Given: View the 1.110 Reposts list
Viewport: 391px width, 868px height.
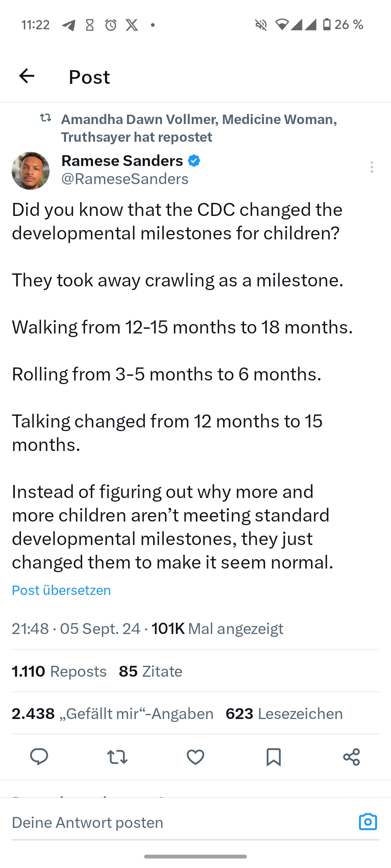Looking at the screenshot, I should [x=59, y=671].
